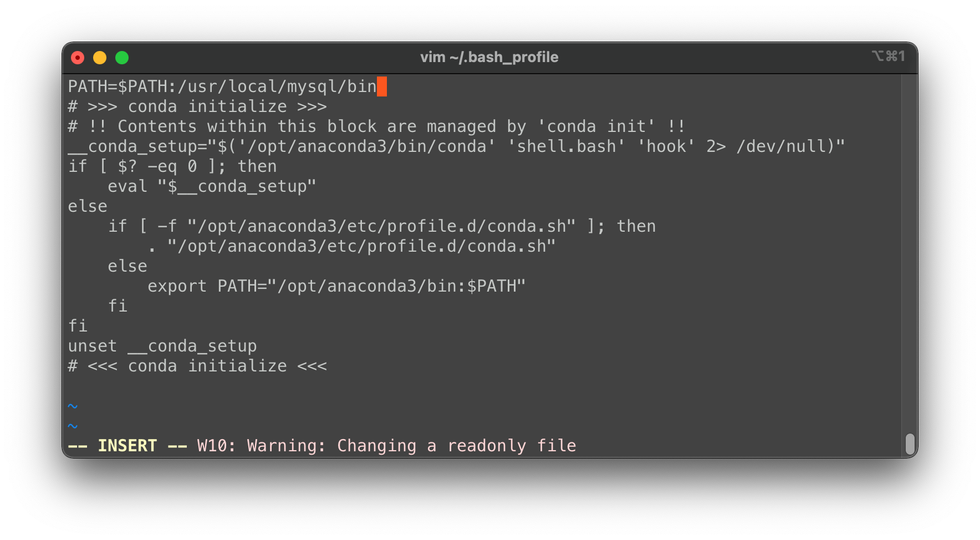Click the first unindented 'else' keyword
The width and height of the screenshot is (980, 540).
click(x=88, y=206)
